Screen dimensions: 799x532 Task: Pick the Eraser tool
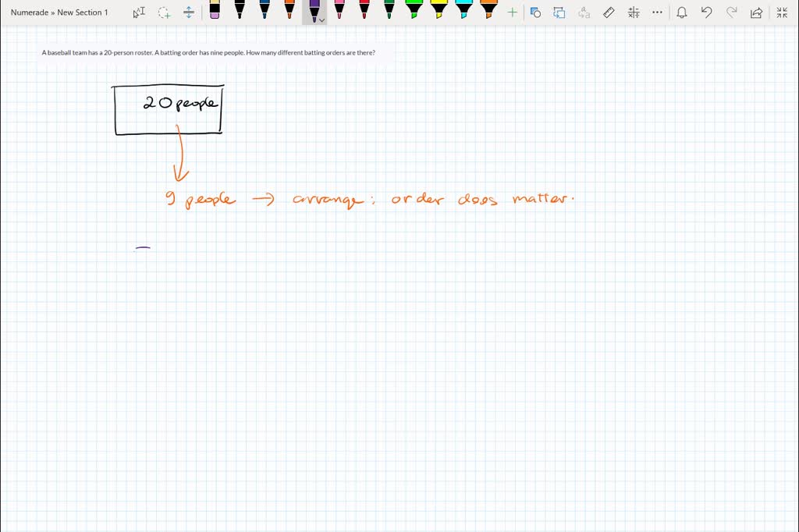215,11
